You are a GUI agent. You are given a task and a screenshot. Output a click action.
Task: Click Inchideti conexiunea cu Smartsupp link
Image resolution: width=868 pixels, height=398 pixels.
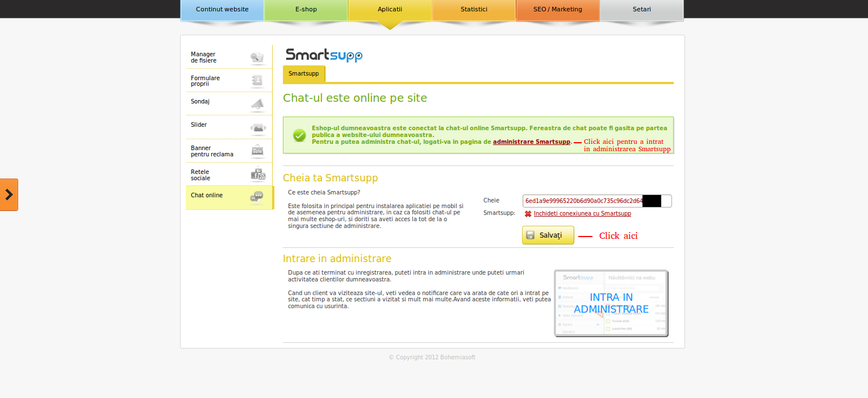click(582, 213)
